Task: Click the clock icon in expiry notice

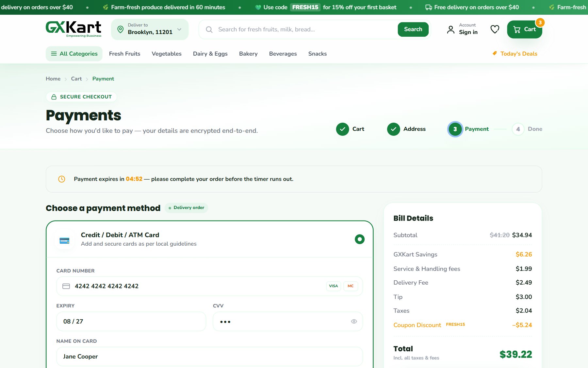Action: point(61,179)
